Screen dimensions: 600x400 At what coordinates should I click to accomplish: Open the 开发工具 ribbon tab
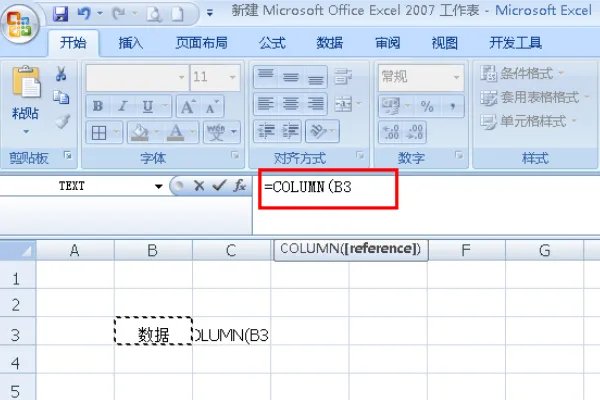pos(515,43)
